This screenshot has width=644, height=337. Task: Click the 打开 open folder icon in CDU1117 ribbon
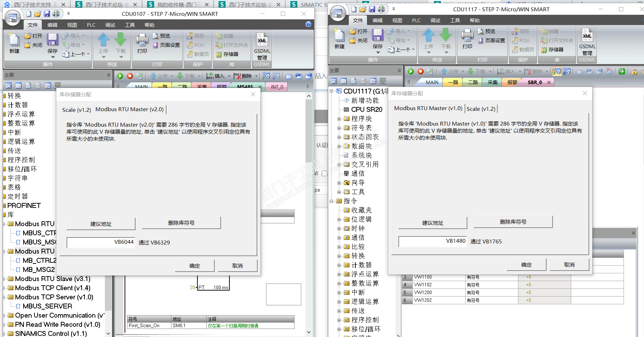click(x=353, y=31)
